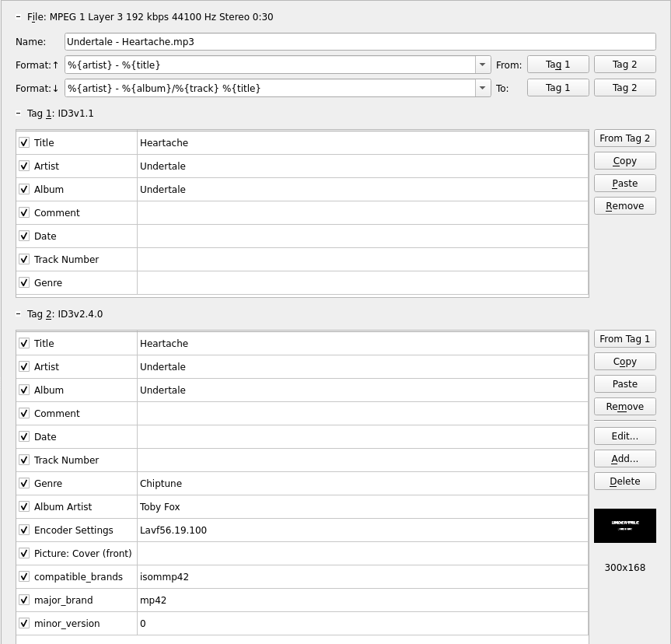Uncheck Album Artist checkbox
This screenshot has width=671, height=644.
click(x=24, y=506)
